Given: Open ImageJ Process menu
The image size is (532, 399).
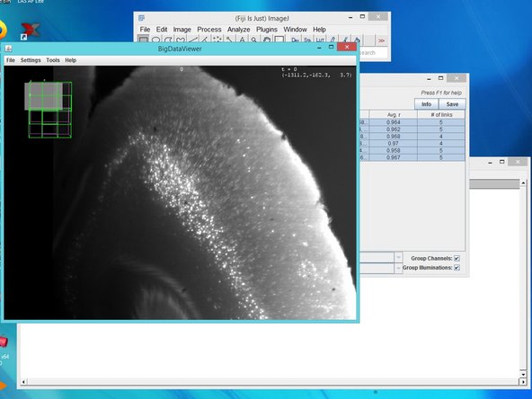Looking at the screenshot, I should point(209,30).
